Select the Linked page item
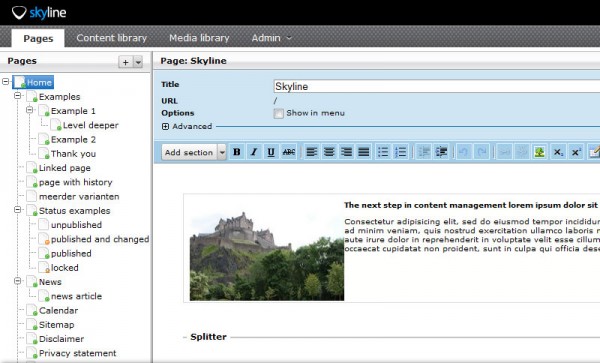This screenshot has height=363, width=600. (65, 168)
